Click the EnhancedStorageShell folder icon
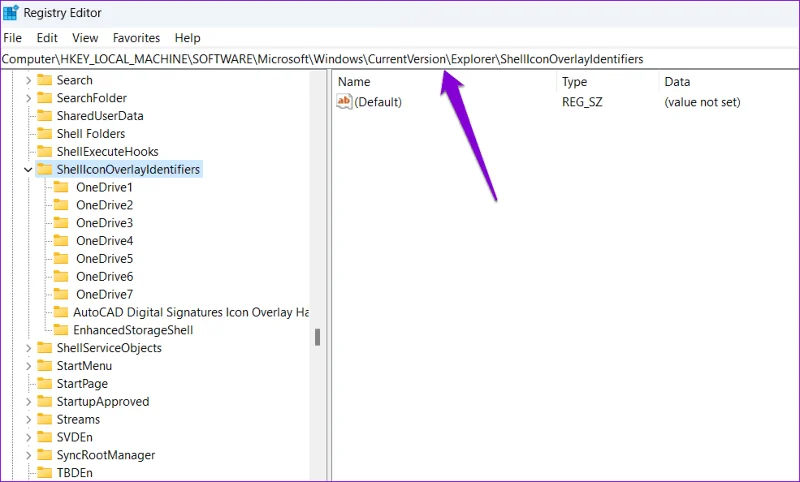The height and width of the screenshot is (482, 800). (x=61, y=330)
